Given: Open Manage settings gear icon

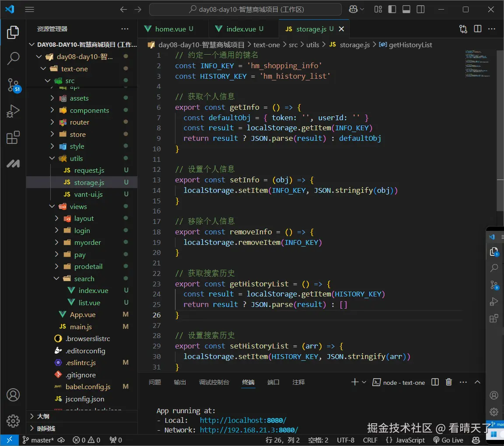Looking at the screenshot, I should pyautogui.click(x=13, y=421).
